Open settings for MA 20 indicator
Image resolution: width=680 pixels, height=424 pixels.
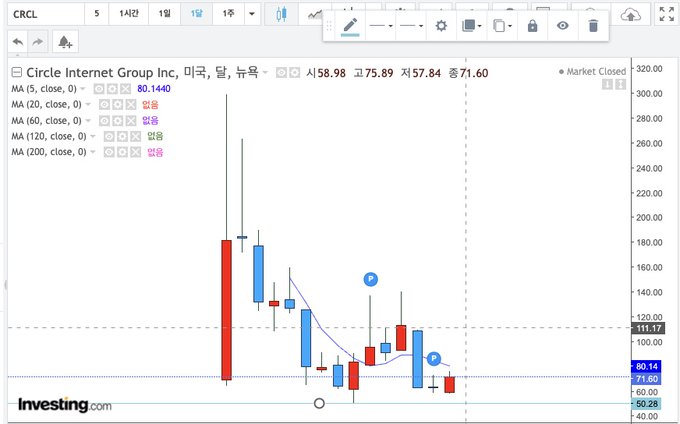point(118,104)
